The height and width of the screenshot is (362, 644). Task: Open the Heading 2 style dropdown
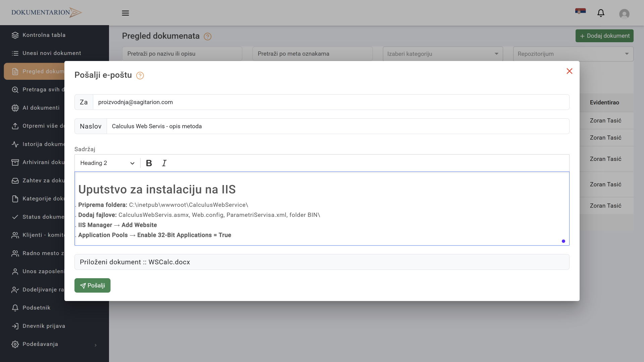click(x=107, y=163)
